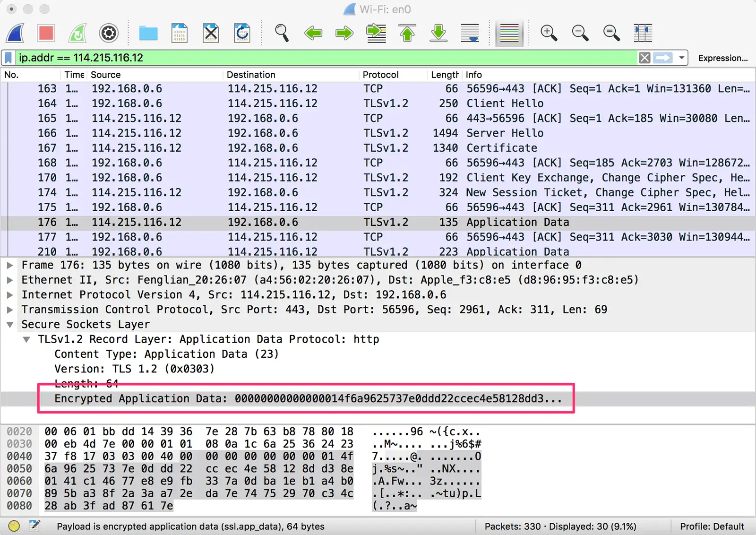Sort by the Info column
Viewport: 756px width, 535px height.
609,75
